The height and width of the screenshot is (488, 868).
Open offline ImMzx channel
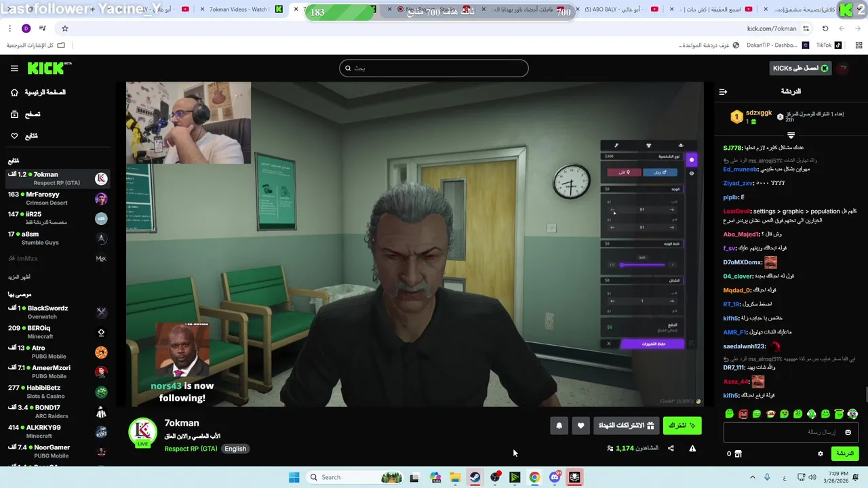57,258
